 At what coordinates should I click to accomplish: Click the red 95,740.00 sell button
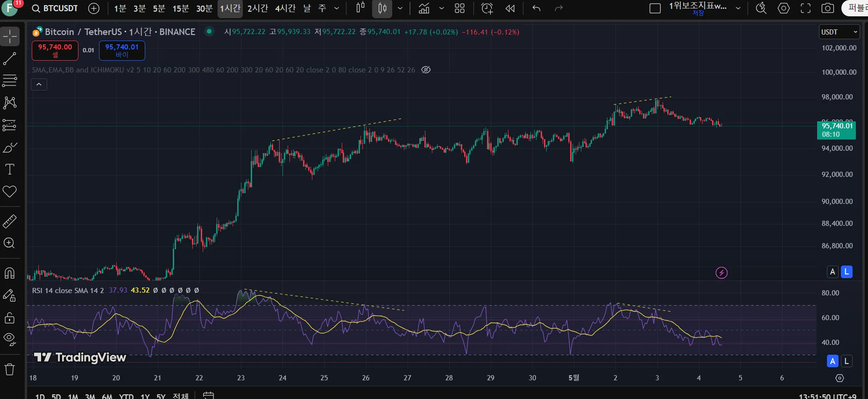click(55, 50)
